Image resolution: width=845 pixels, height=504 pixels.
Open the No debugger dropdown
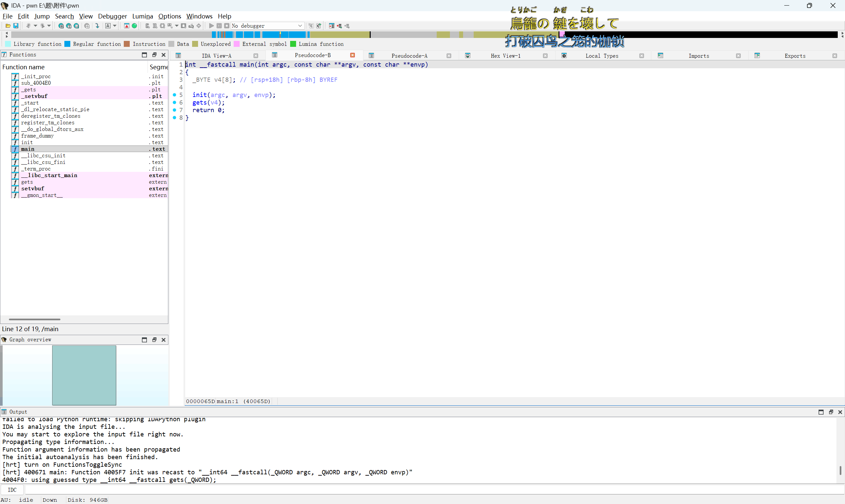300,26
